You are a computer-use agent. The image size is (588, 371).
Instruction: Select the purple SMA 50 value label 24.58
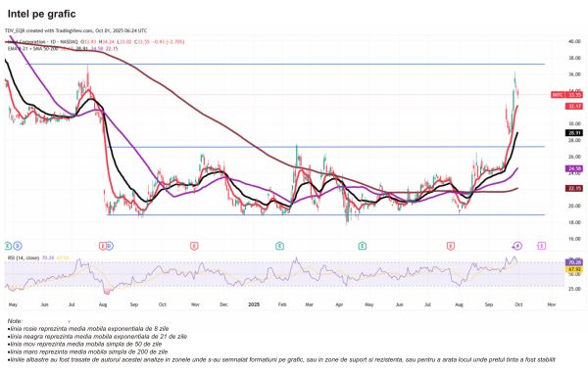pyautogui.click(x=574, y=168)
